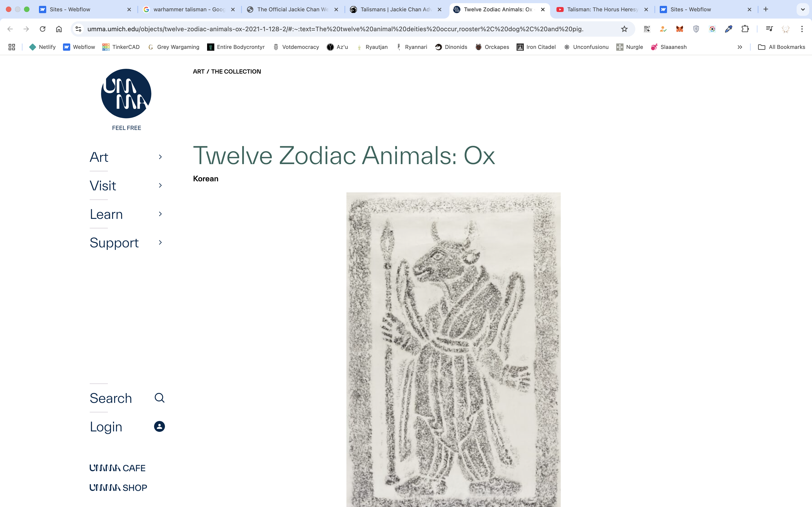Click the ox rubbing artwork image
This screenshot has height=507, width=812.
pyautogui.click(x=453, y=349)
